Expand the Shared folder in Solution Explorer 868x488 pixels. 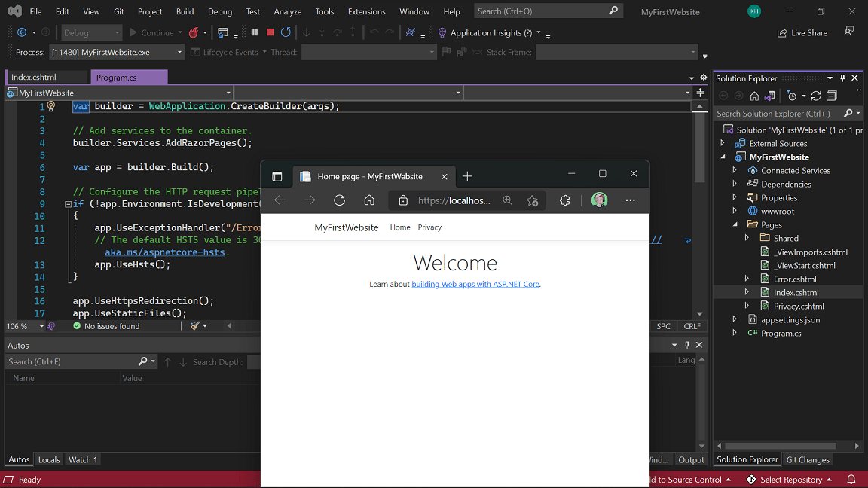tap(747, 237)
